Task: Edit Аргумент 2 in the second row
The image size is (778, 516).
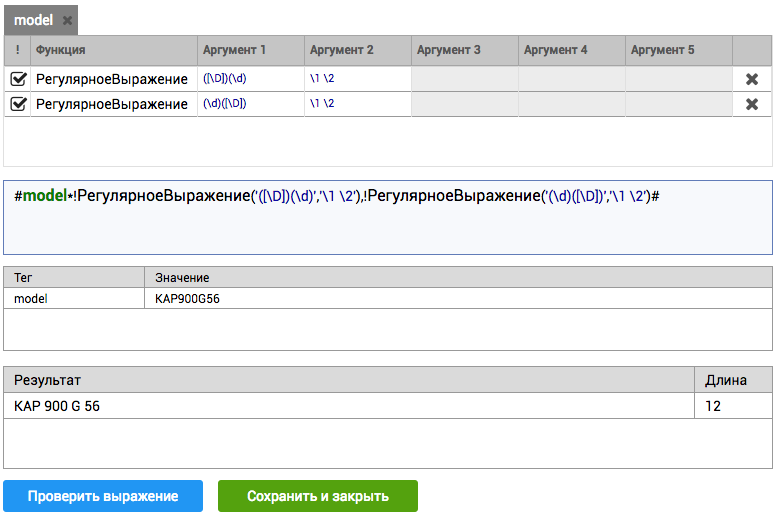Action: [357, 104]
